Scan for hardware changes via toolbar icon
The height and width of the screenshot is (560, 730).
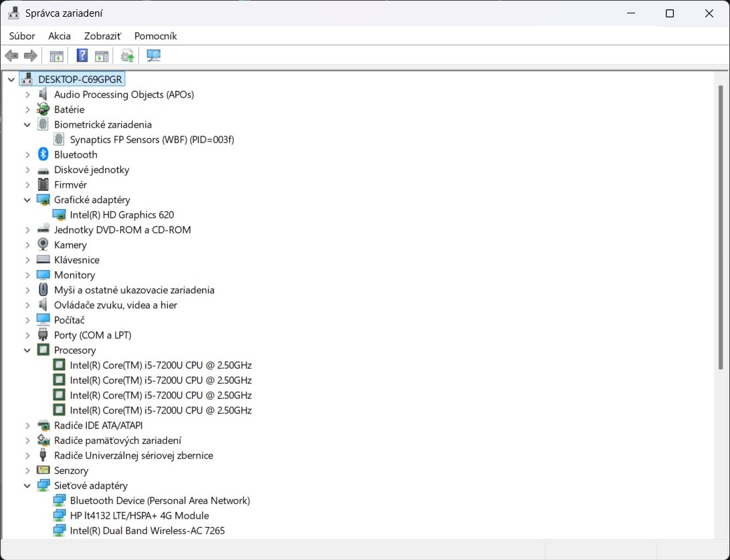(154, 56)
